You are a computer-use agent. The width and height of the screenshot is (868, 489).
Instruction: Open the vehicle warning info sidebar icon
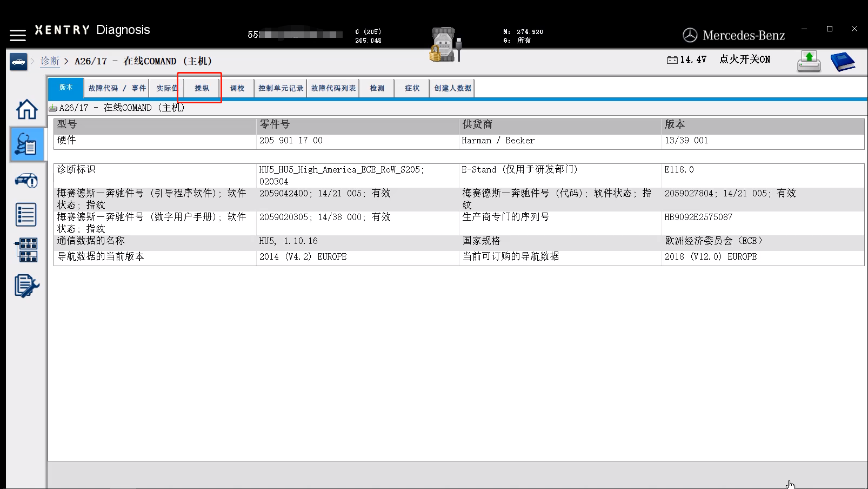click(26, 180)
